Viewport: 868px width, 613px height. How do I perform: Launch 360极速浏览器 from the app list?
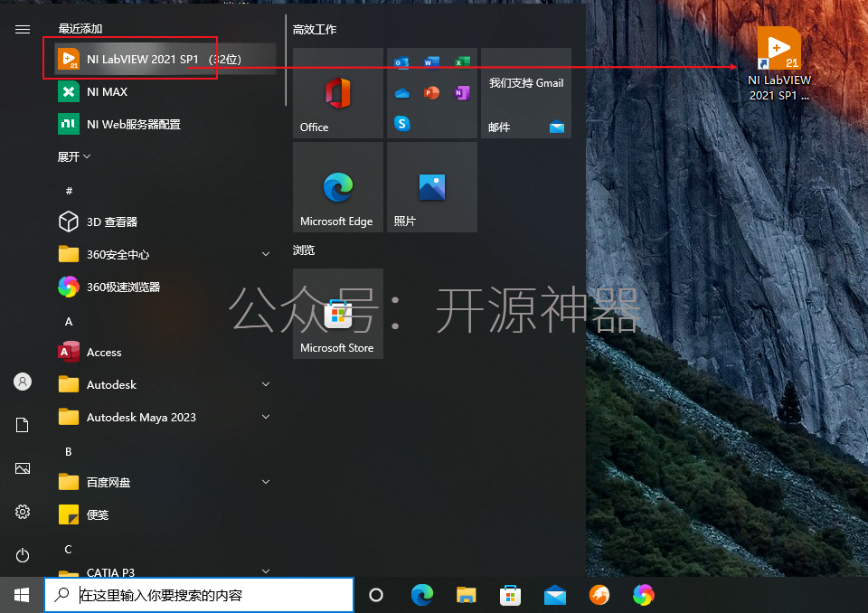click(165, 287)
